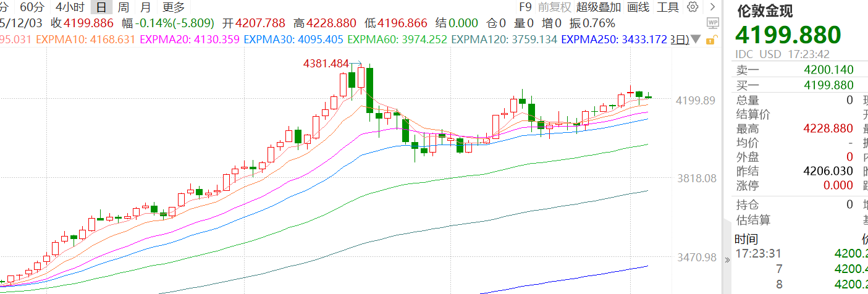Click 低4196.866 low price in header
This screenshot has height=294, width=868.
395,23
